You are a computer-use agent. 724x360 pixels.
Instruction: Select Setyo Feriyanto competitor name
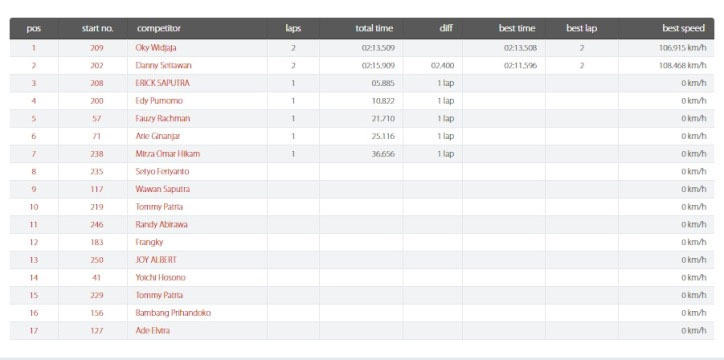click(x=162, y=172)
